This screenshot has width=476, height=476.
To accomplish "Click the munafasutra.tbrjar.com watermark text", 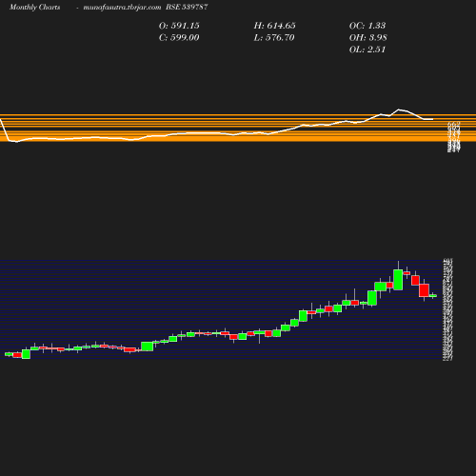I will pos(122,7).
